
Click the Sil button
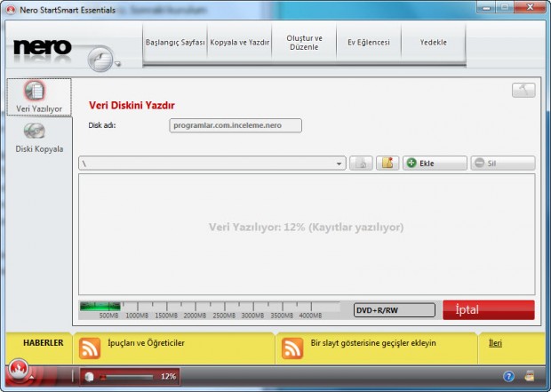click(503, 164)
